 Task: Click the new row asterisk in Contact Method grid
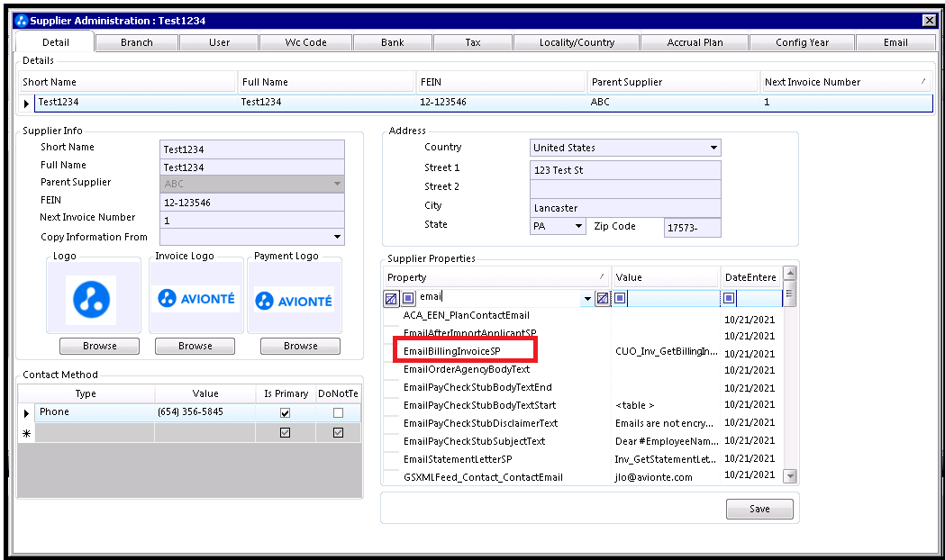(x=26, y=433)
